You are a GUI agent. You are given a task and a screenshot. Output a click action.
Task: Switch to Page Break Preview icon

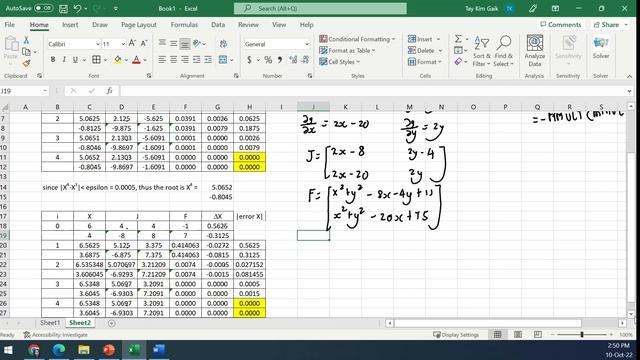click(x=538, y=334)
